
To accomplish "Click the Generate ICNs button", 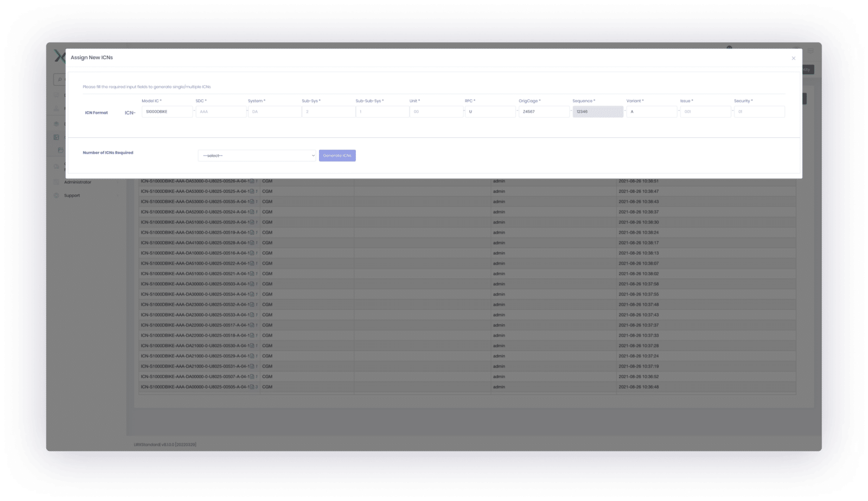I will pyautogui.click(x=337, y=156).
